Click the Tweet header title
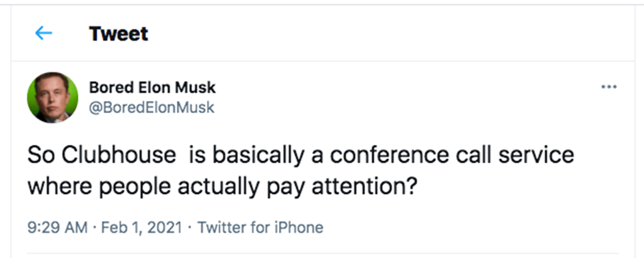This screenshot has height=258, width=644. pos(119,33)
